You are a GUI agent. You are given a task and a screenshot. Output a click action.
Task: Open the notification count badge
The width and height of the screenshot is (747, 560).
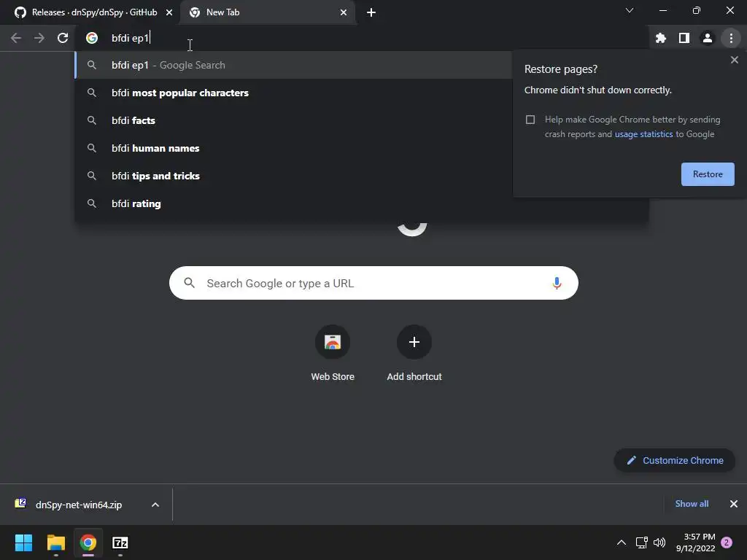(x=727, y=542)
